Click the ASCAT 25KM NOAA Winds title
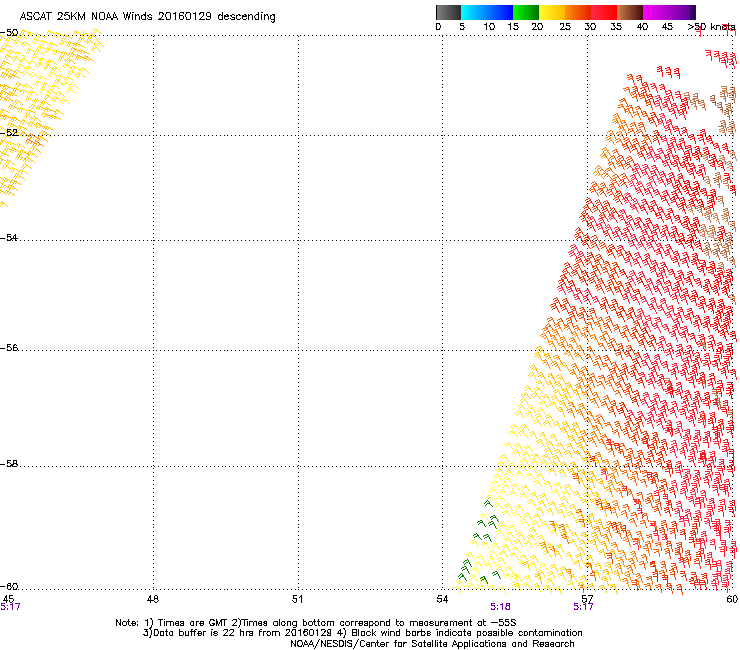Viewport: 740px width, 650px height. pos(147,17)
